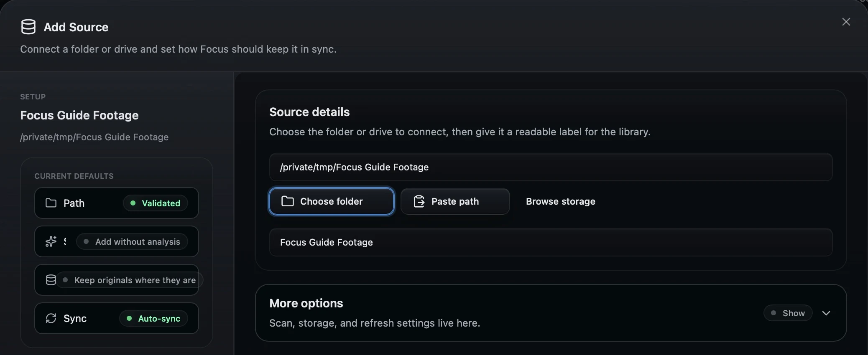Click the Validated status badge
Screen dimensions: 868x355
[x=156, y=203]
